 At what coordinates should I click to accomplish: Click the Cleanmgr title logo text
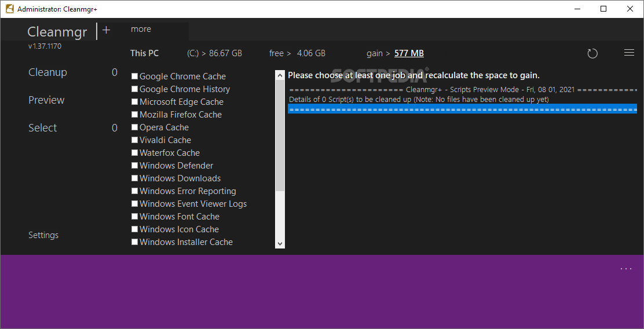pos(57,32)
